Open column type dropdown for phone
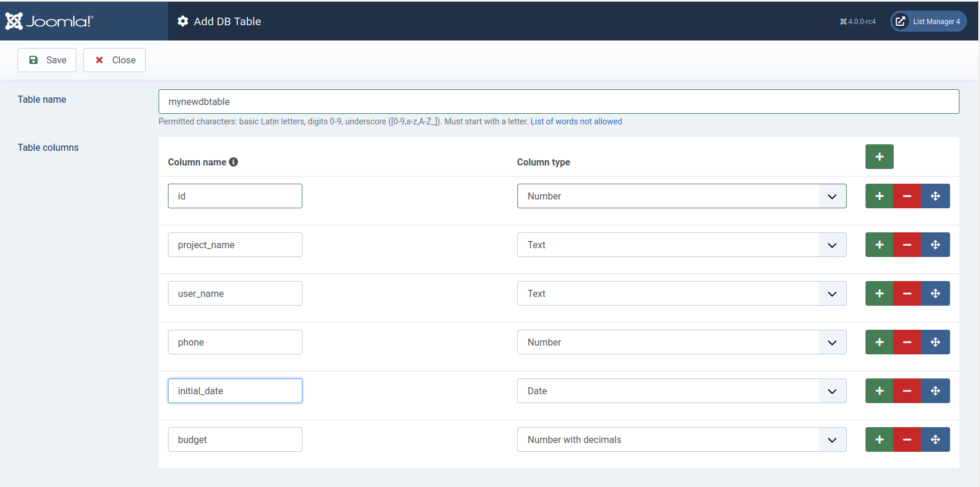 tap(682, 342)
